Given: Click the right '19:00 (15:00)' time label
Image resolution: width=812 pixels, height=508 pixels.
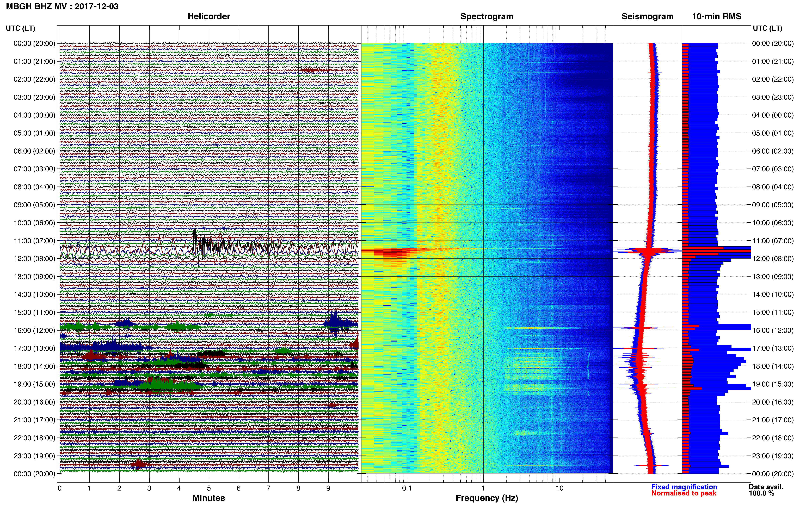Looking at the screenshot, I should coord(773,384).
